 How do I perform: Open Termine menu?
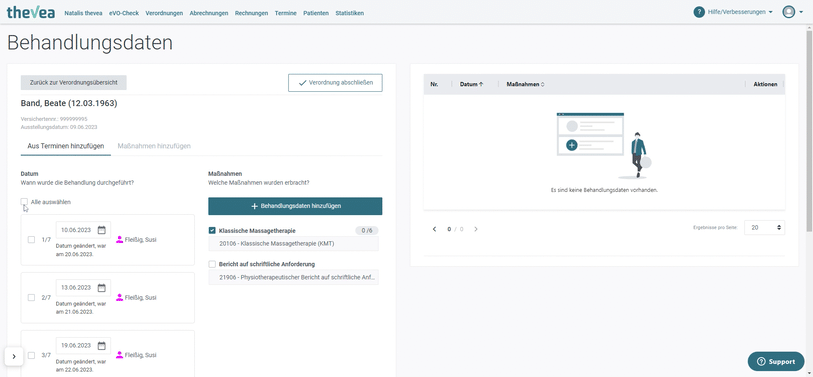[286, 13]
